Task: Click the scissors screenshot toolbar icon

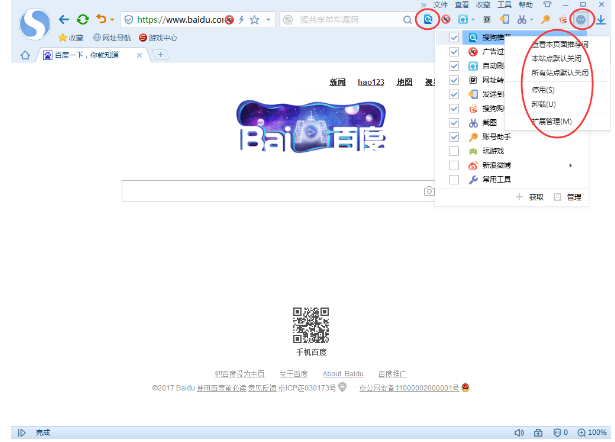Action: tap(522, 19)
